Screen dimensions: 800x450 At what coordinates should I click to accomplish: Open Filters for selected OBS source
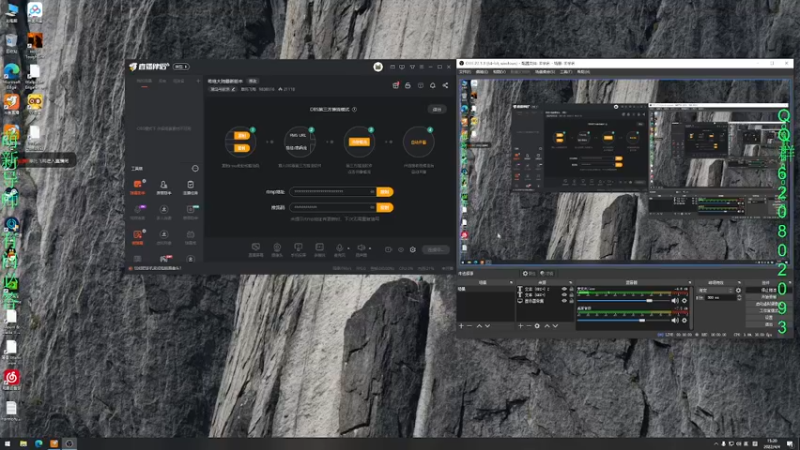click(x=546, y=273)
